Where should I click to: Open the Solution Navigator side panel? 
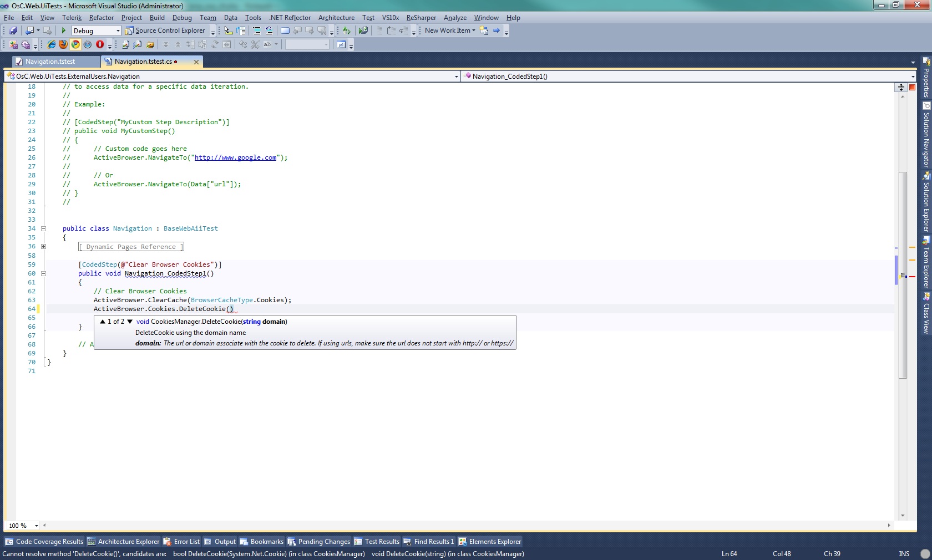click(926, 135)
